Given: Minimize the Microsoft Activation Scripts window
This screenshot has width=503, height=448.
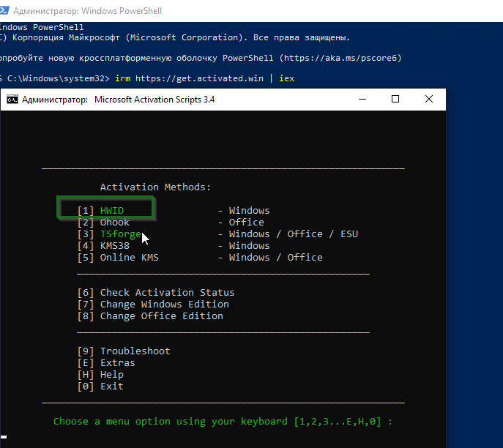Looking at the screenshot, I should click(363, 100).
